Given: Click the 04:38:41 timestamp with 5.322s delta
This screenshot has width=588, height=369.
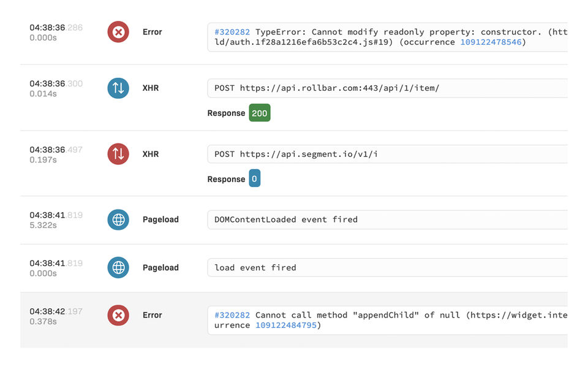Looking at the screenshot, I should click(47, 215).
